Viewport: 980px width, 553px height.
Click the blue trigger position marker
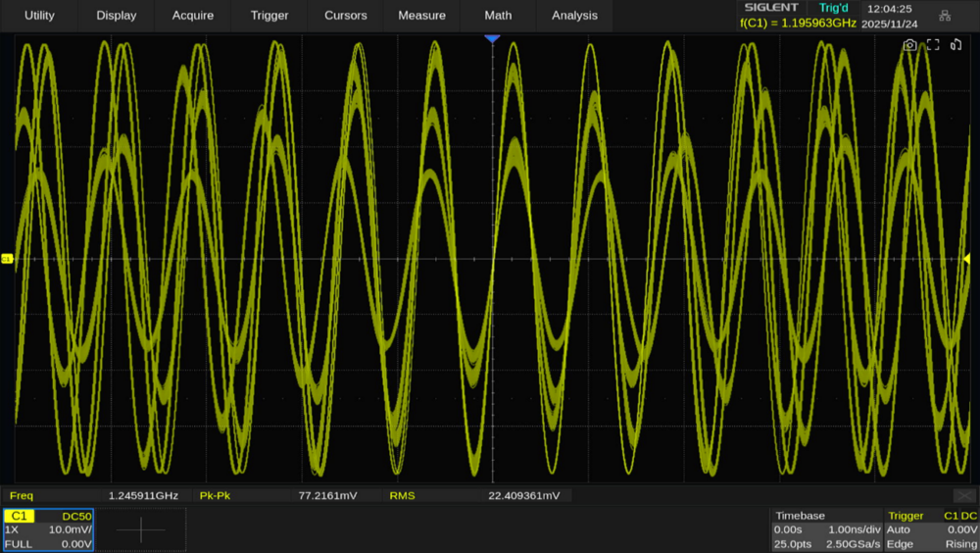pyautogui.click(x=492, y=38)
